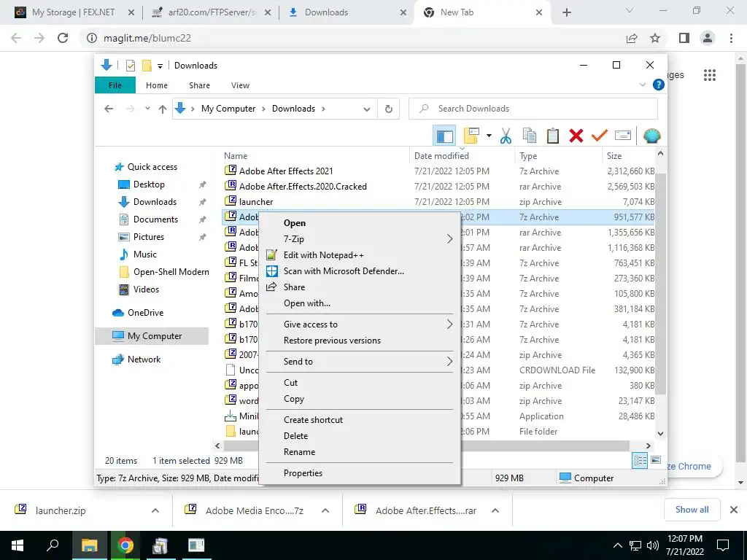The width and height of the screenshot is (747, 560).
Task: Refresh the Downloads folder view
Action: click(x=389, y=109)
